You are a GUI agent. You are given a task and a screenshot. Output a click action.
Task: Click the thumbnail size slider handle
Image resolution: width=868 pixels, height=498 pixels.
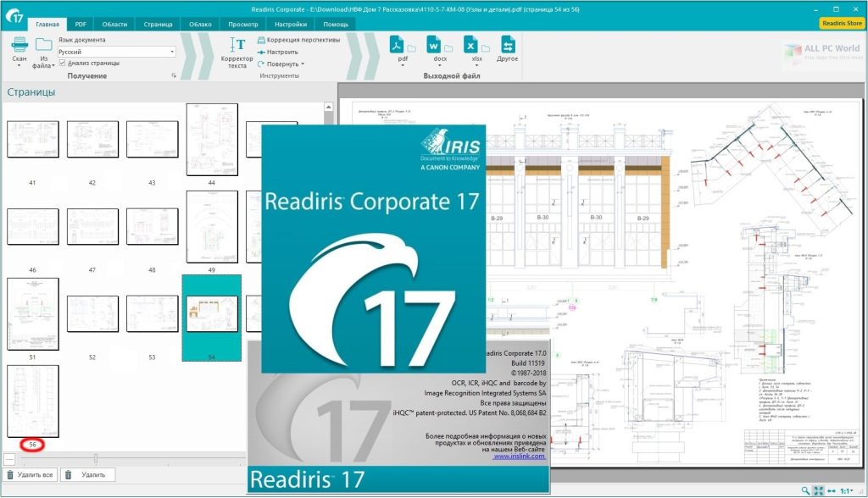[x=96, y=458]
